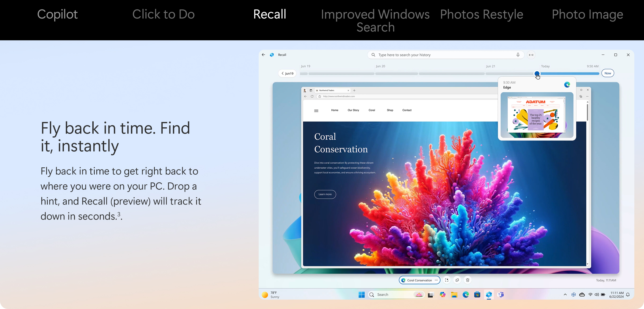Click the taskbar Search box
This screenshot has height=309, width=644.
396,295
